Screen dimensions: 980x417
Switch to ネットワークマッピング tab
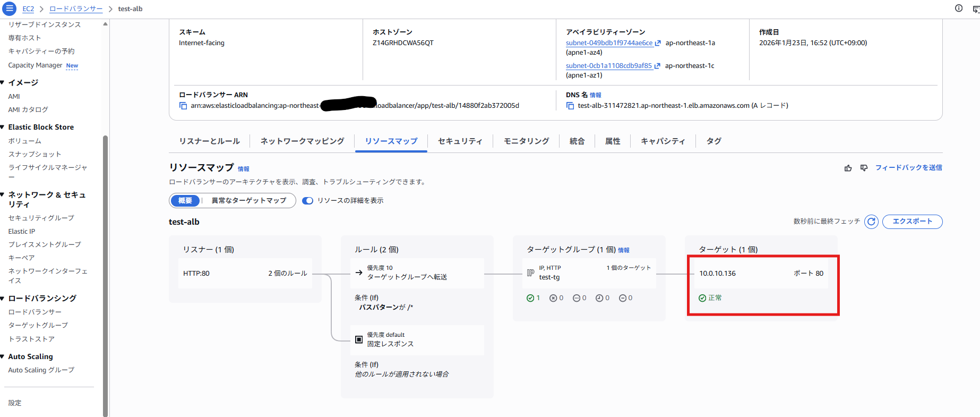click(302, 141)
